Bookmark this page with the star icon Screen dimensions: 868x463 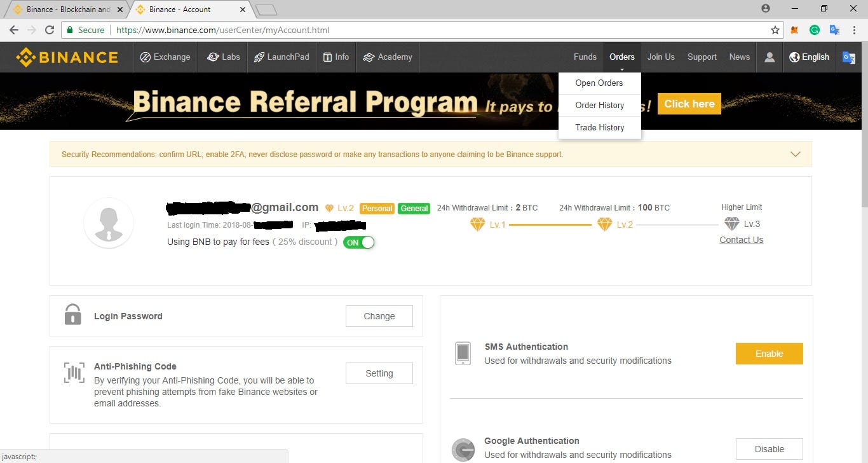[775, 30]
